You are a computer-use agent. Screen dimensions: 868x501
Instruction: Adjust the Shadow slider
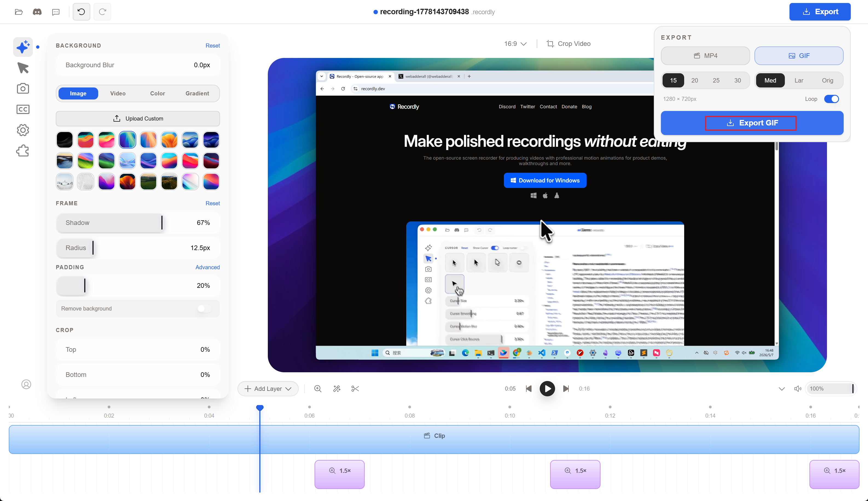point(138,223)
